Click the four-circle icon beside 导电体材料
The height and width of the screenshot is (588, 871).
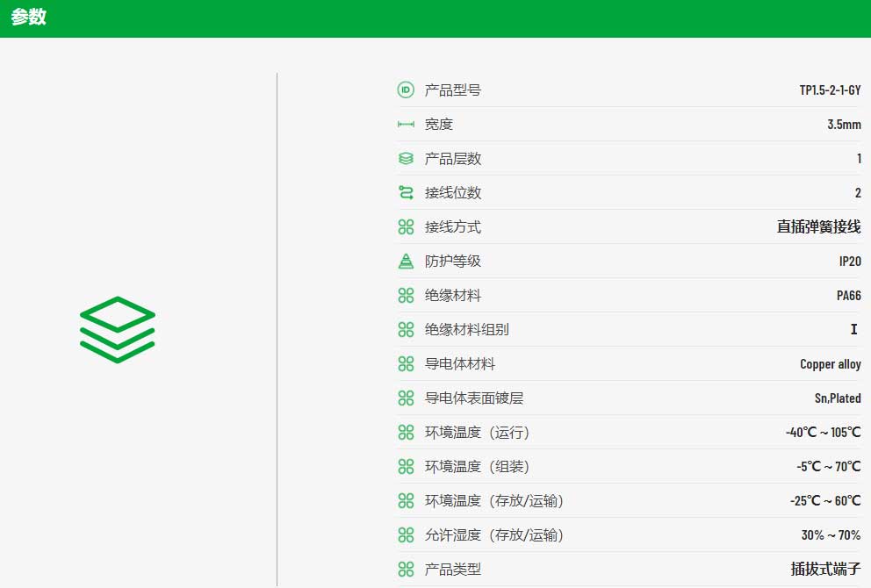click(x=406, y=363)
